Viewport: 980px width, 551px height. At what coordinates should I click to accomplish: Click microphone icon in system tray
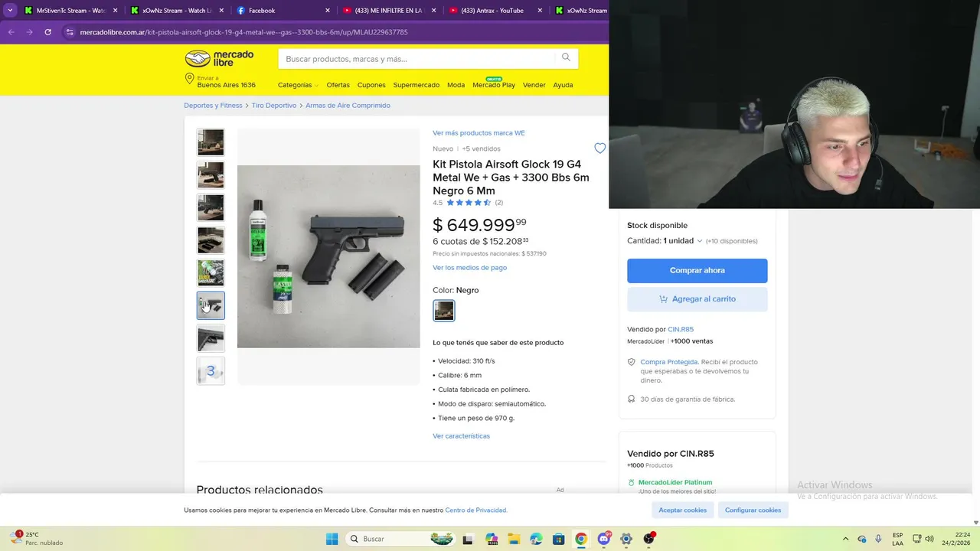(878, 539)
